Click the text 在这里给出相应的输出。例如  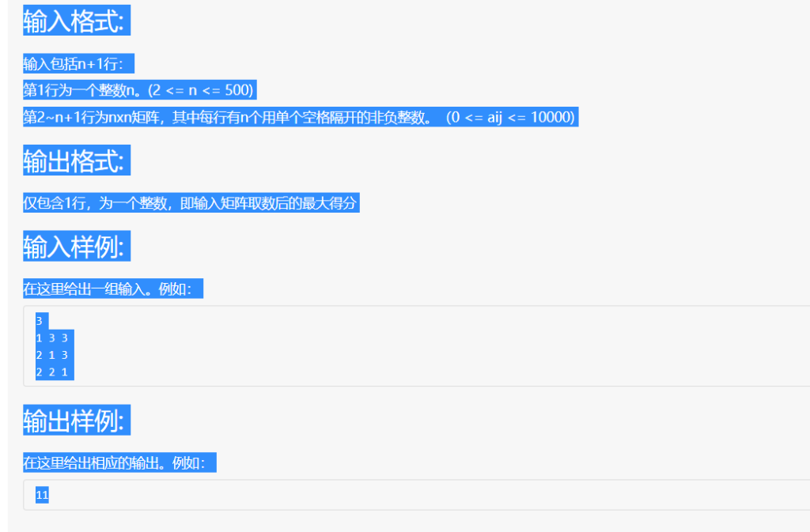click(119, 463)
